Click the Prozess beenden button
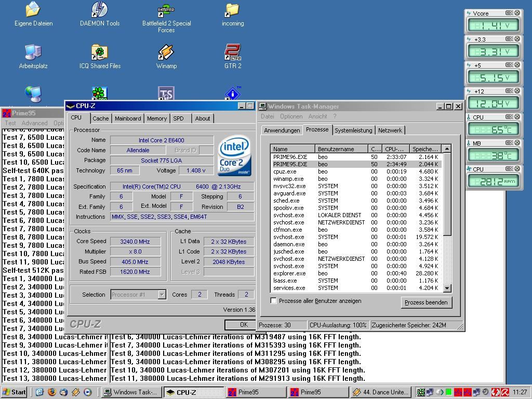 tap(426, 302)
